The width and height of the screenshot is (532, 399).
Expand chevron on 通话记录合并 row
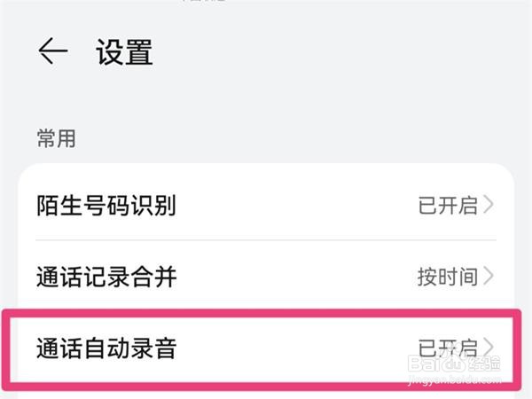[489, 276]
